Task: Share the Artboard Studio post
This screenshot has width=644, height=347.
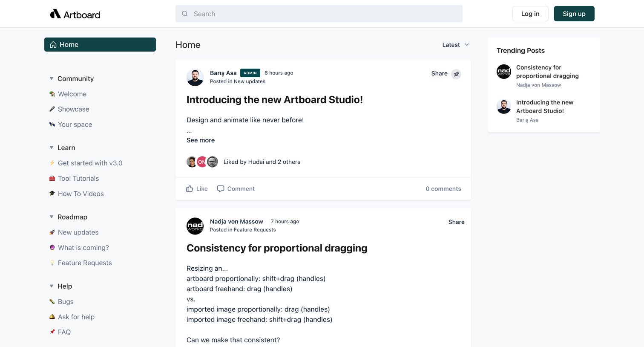Action: [439, 73]
